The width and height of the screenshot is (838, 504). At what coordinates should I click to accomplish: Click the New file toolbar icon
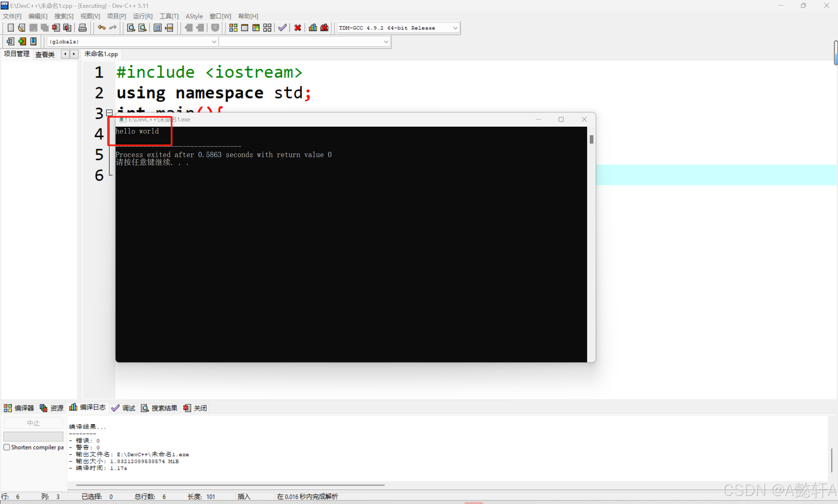coord(10,28)
